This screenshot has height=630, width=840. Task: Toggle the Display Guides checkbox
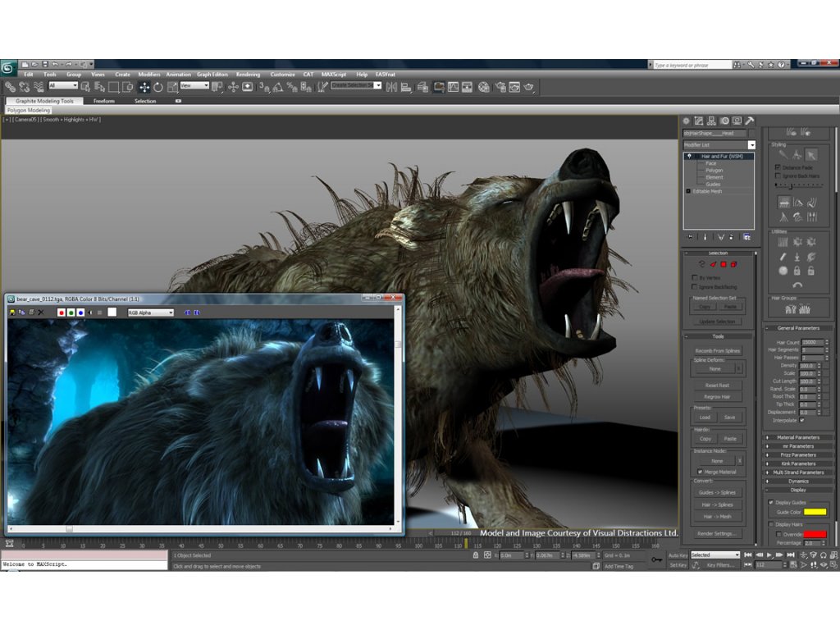coord(770,502)
